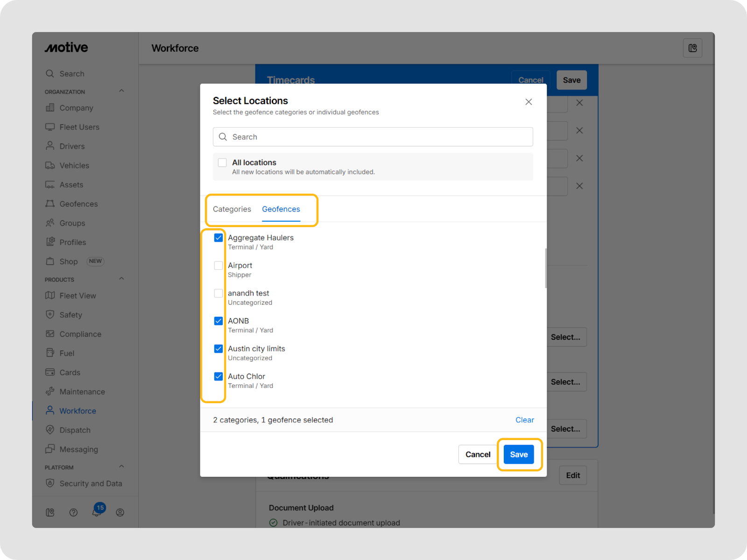
Task: Click Save in the Select Locations dialog
Action: (x=519, y=455)
